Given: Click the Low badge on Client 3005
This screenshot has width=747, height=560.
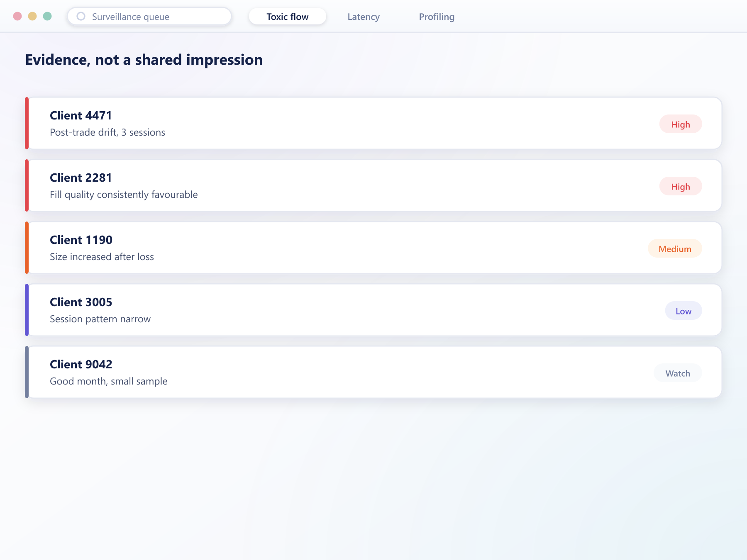Looking at the screenshot, I should point(684,311).
